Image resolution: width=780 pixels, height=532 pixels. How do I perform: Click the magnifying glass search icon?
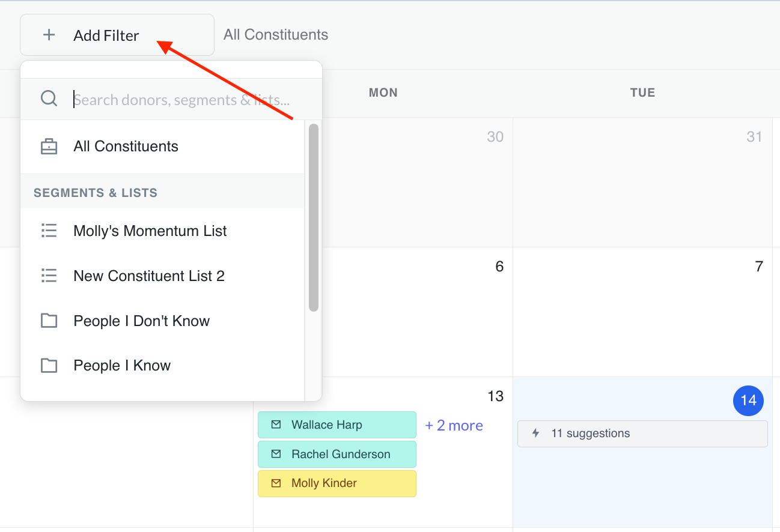49,98
